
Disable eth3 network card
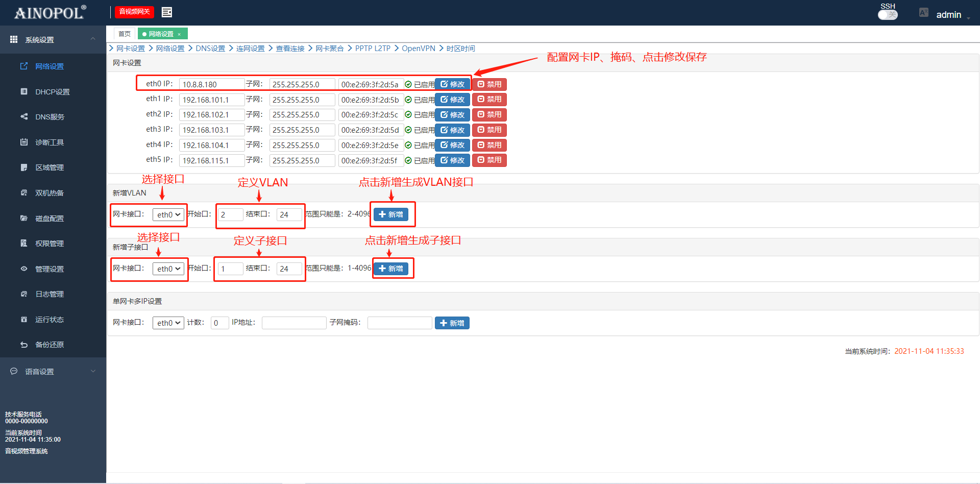pyautogui.click(x=489, y=130)
